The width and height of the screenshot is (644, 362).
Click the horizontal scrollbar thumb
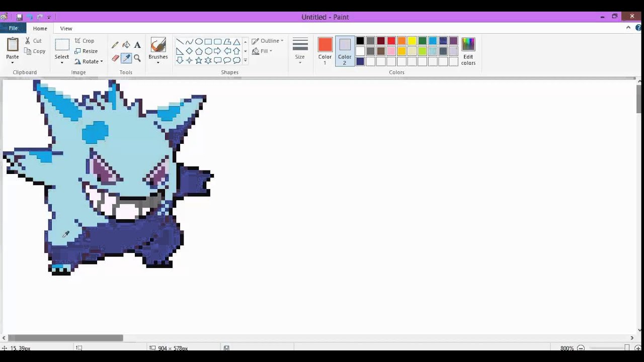pyautogui.click(x=65, y=338)
